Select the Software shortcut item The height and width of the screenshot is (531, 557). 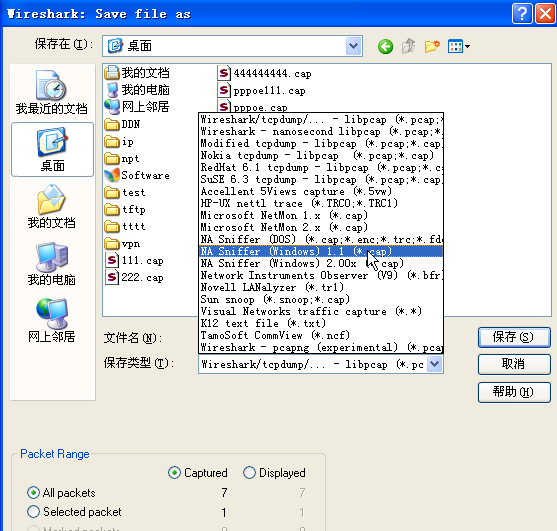click(137, 175)
